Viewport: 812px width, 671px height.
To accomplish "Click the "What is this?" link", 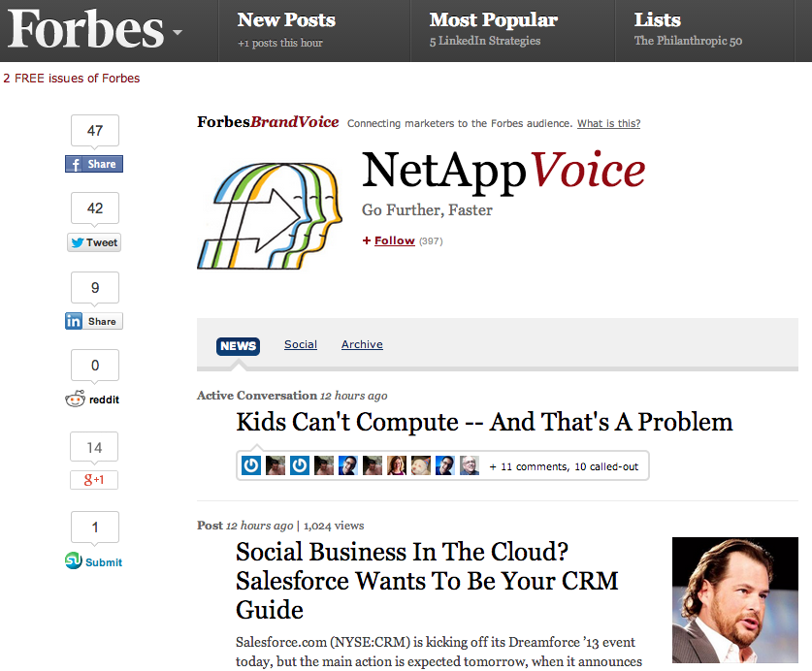I will click(x=608, y=123).
